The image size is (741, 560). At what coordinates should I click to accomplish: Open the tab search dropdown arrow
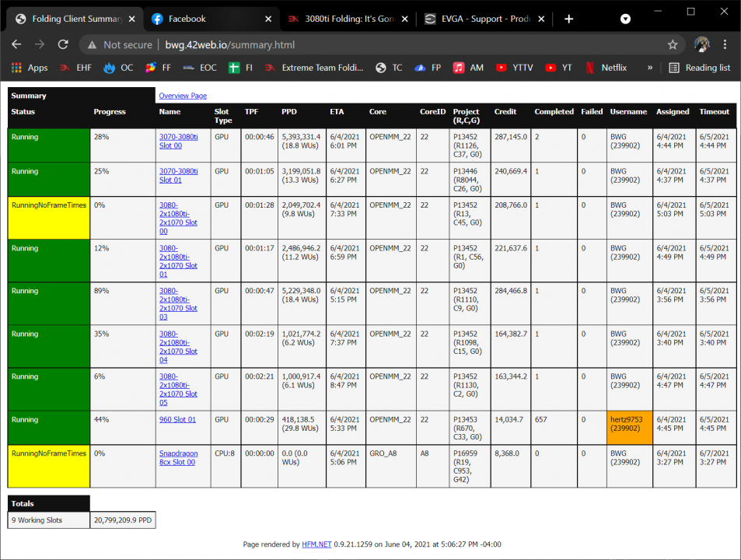click(x=626, y=19)
